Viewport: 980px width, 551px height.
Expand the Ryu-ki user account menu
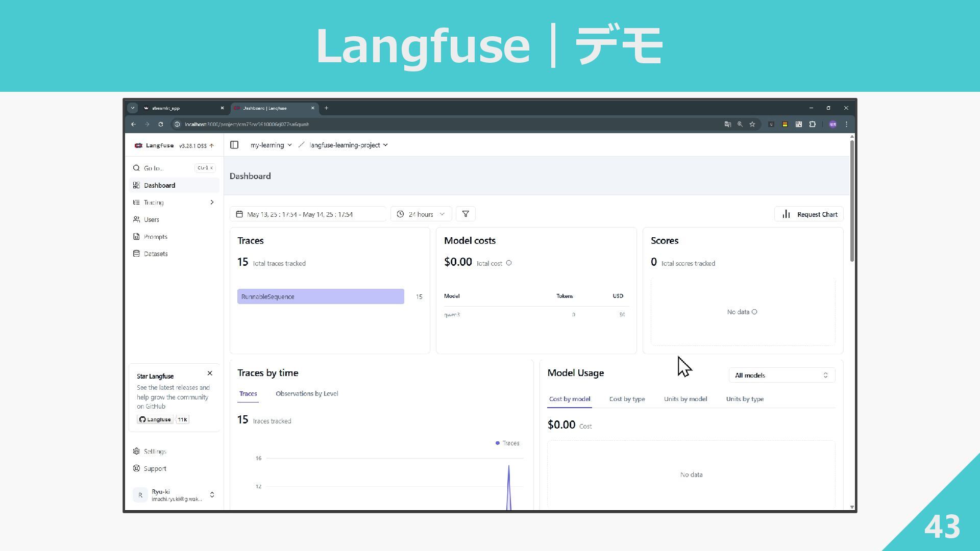click(x=174, y=495)
